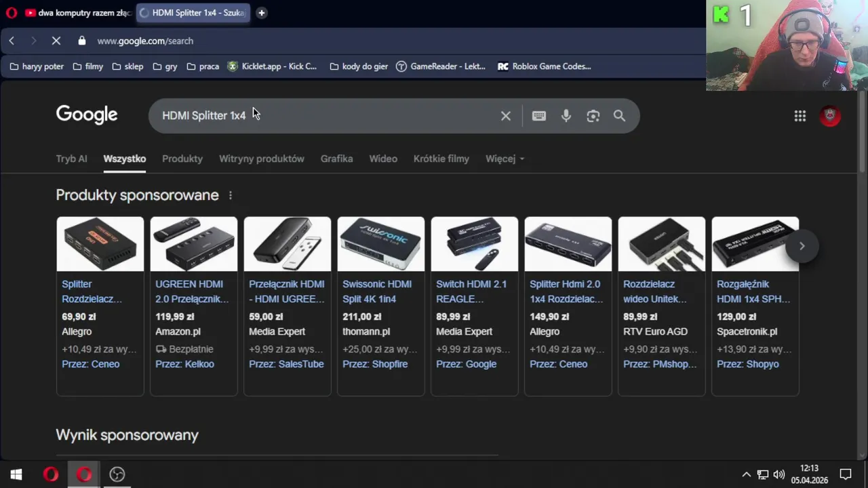The width and height of the screenshot is (868, 488).
Task: Open sponsored products info menu
Action: (231, 195)
